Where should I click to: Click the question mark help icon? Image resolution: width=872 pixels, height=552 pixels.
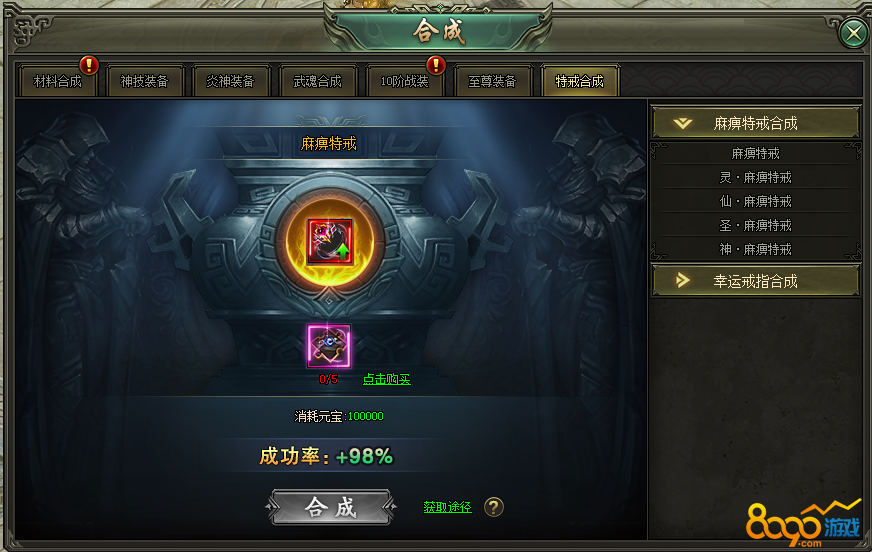pos(494,507)
